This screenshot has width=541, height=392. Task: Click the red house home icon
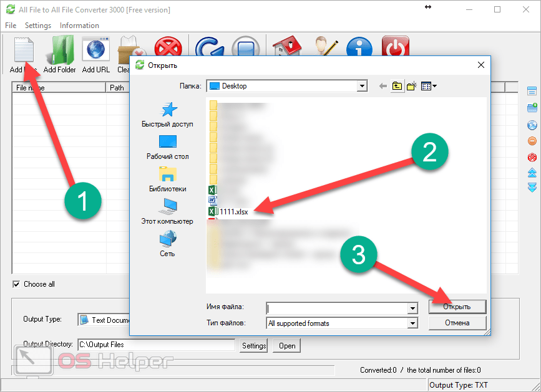pos(286,46)
